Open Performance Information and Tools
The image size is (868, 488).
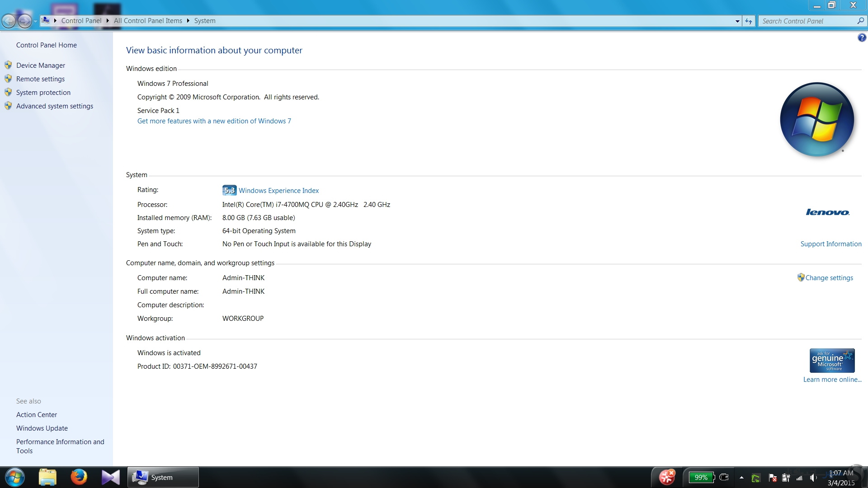point(60,446)
